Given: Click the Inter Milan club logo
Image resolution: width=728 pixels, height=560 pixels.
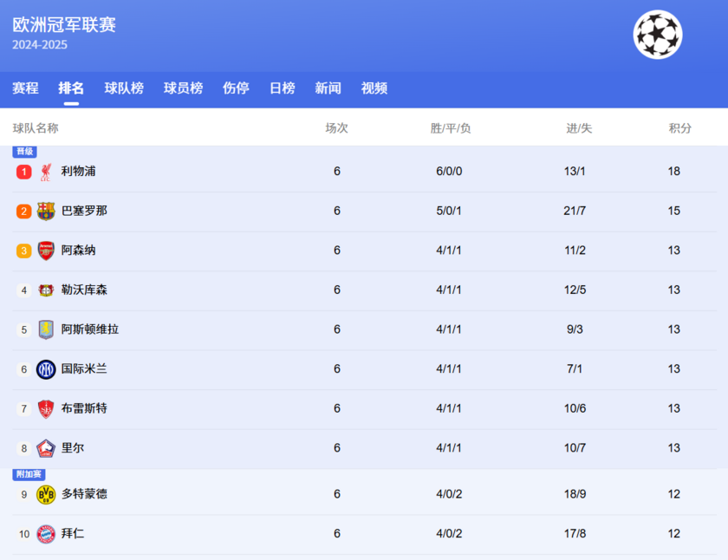Looking at the screenshot, I should (44, 368).
